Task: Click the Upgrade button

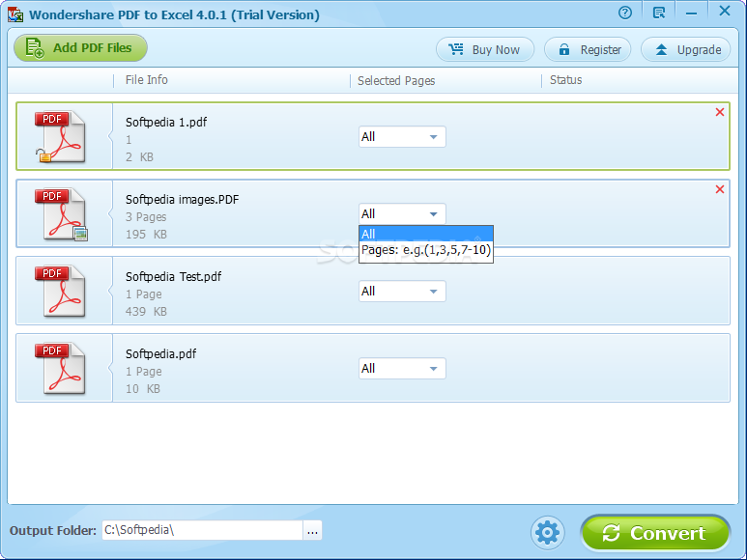Action: [685, 49]
